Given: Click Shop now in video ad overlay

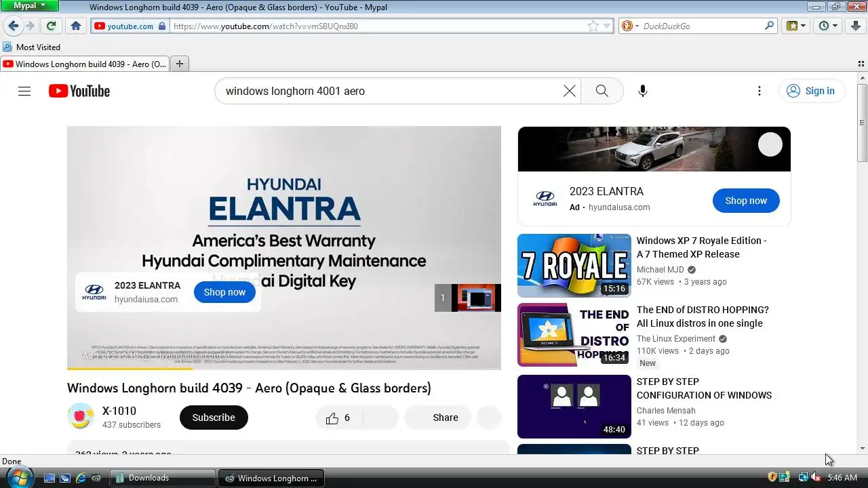Looking at the screenshot, I should point(224,292).
